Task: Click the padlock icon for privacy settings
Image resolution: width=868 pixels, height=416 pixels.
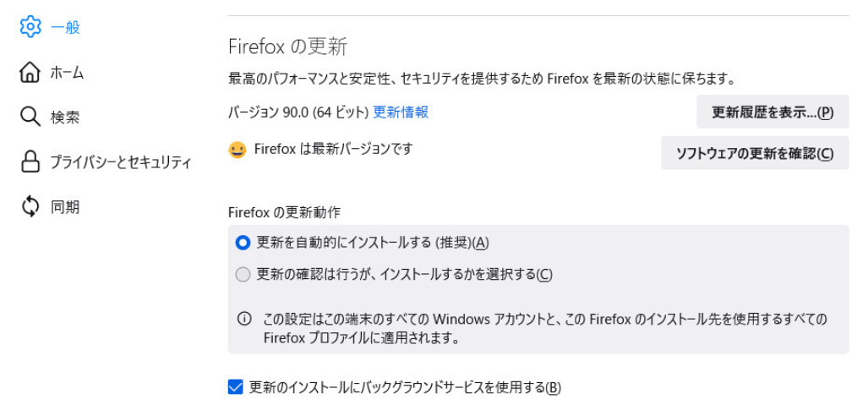Action: click(30, 161)
